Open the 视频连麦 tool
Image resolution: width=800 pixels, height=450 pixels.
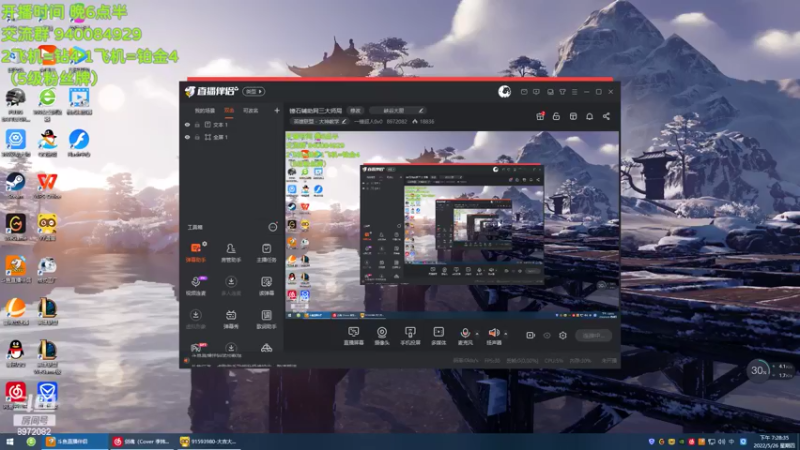coord(195,286)
